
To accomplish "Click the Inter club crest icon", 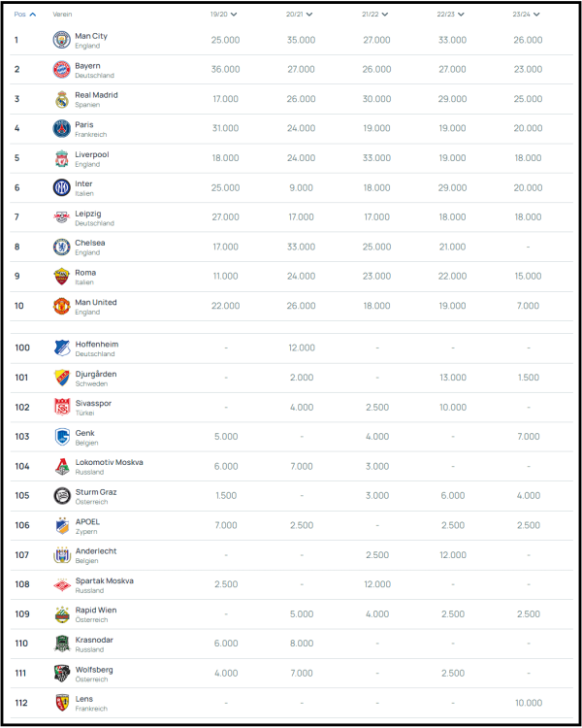I will (62, 187).
